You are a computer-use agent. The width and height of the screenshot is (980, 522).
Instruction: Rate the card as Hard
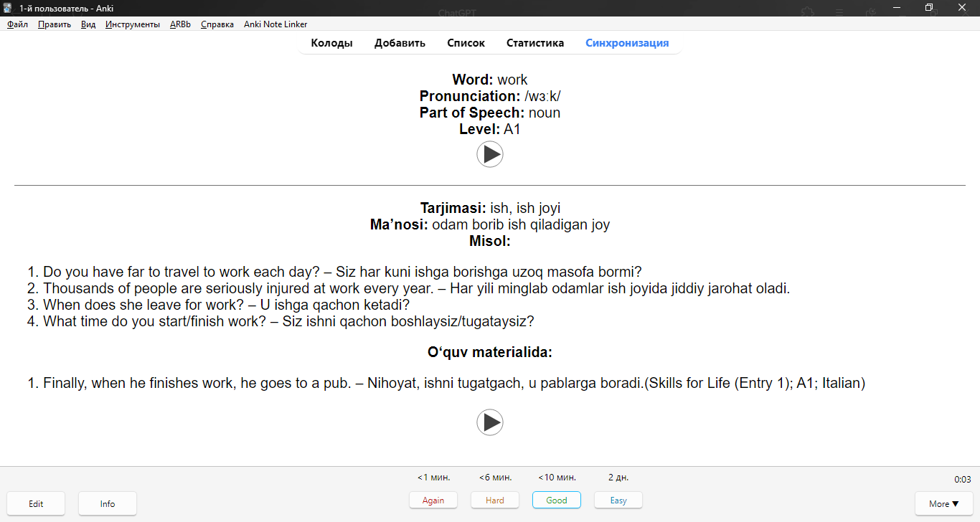click(x=495, y=500)
